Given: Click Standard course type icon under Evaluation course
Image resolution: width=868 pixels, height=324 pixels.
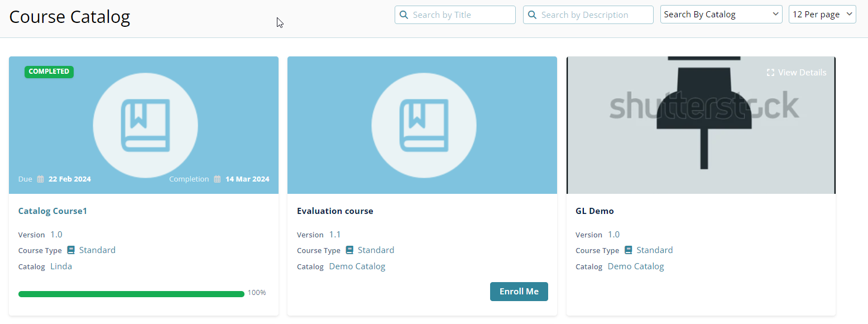Looking at the screenshot, I should (349, 250).
